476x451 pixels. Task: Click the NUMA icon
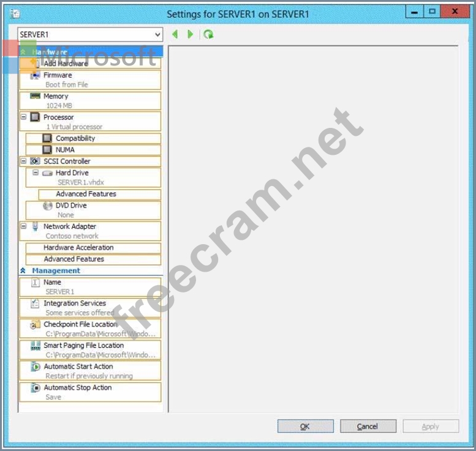coord(47,149)
